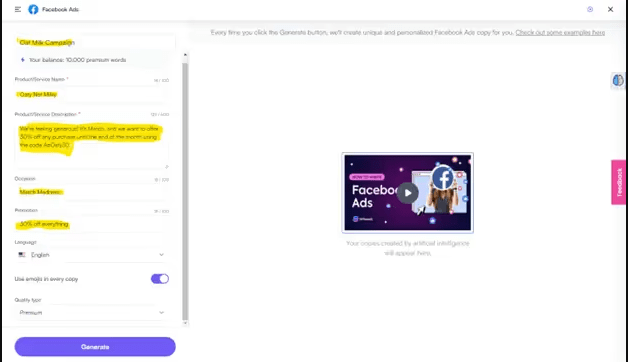Play the Facebook Ads tutorial video
The width and height of the screenshot is (628, 362).
pyautogui.click(x=408, y=193)
